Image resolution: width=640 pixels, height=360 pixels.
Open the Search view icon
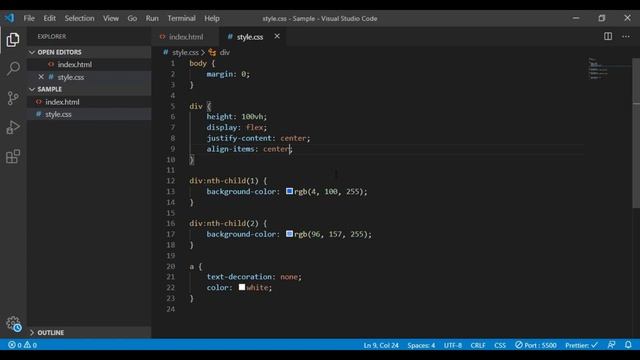(x=13, y=68)
